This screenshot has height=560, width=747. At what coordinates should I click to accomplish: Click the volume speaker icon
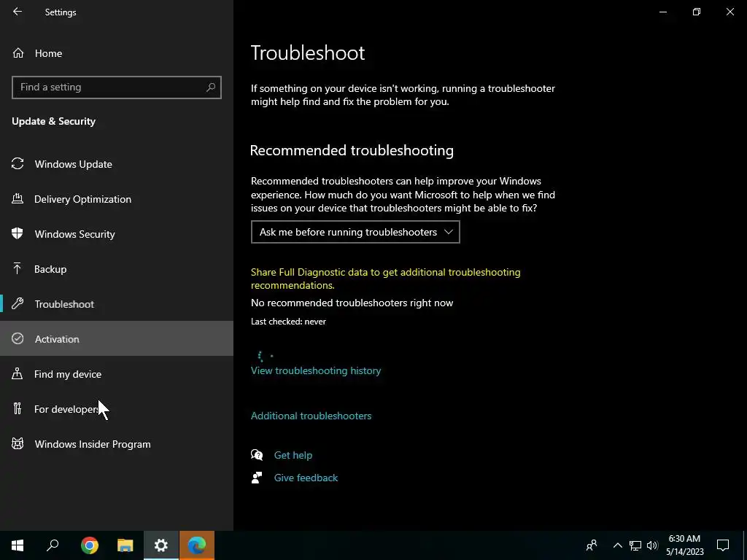tap(652, 545)
